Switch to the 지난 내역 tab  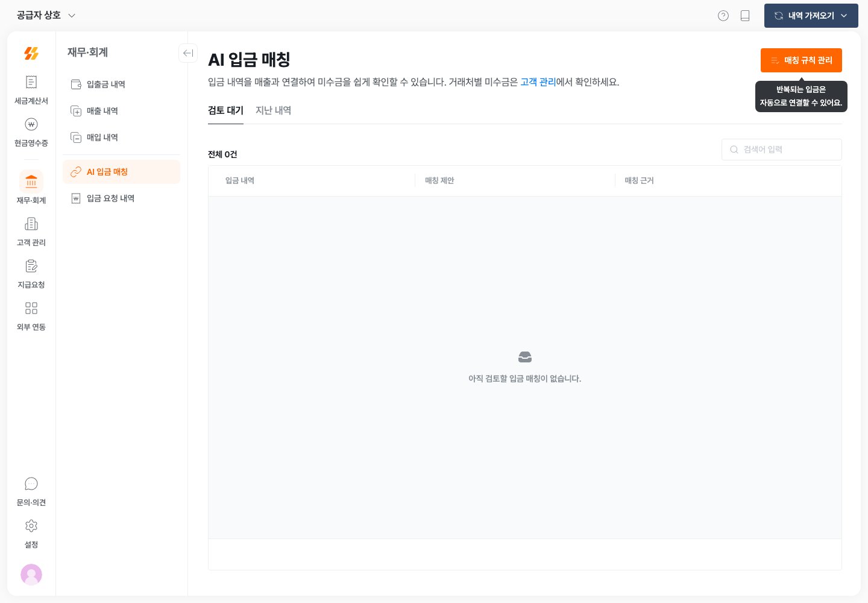(273, 110)
